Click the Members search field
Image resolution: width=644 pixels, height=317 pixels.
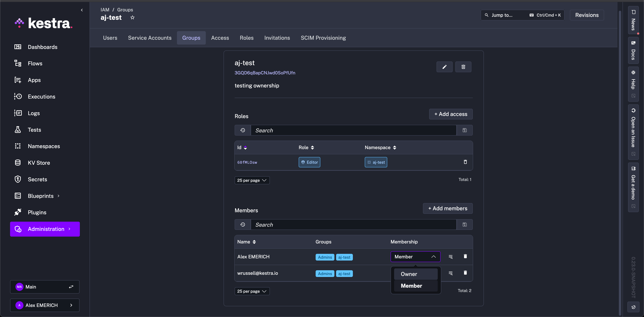[x=353, y=225]
